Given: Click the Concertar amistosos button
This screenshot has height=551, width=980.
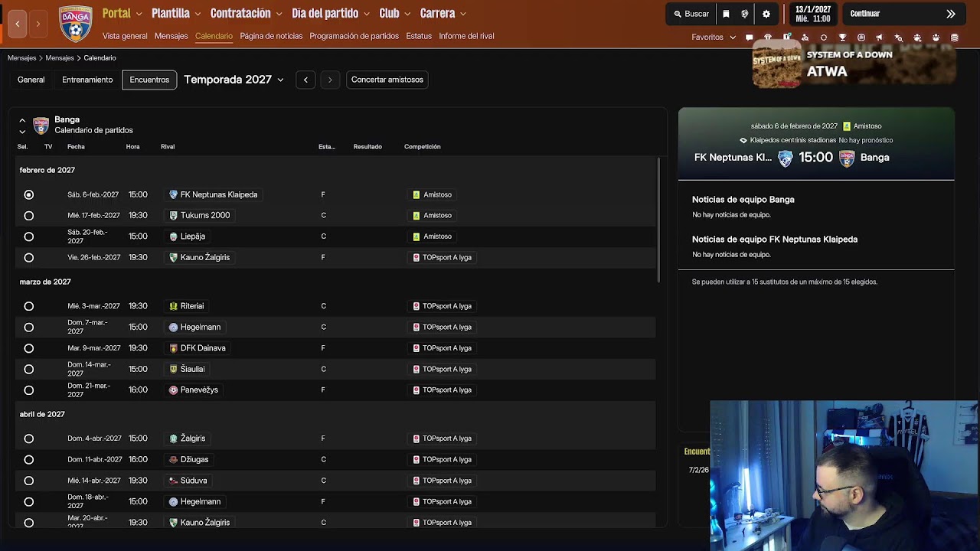Looking at the screenshot, I should point(387,80).
